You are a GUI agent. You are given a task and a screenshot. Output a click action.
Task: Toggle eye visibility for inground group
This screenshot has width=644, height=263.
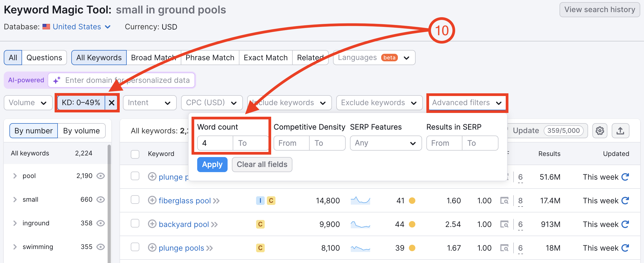pos(101,223)
